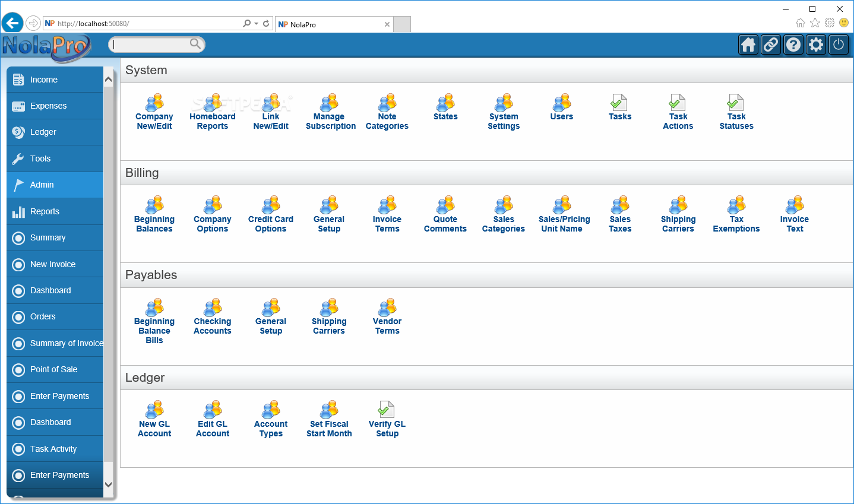Open the Users icon

point(562,107)
